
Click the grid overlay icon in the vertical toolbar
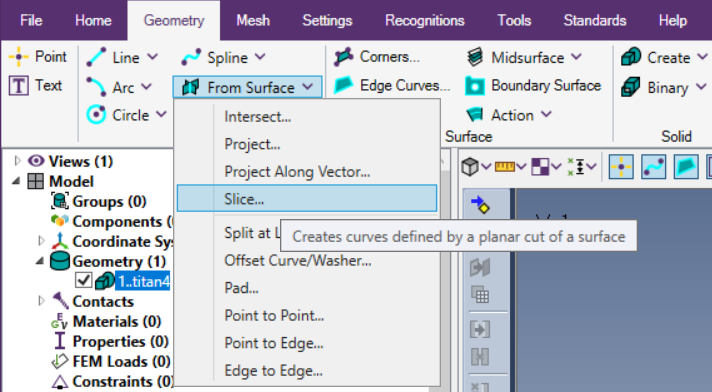tap(480, 294)
